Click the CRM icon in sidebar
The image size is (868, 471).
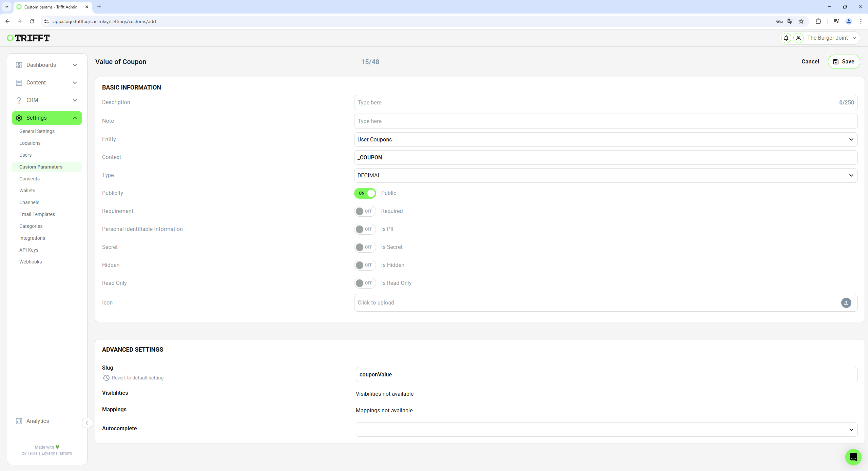point(19,100)
